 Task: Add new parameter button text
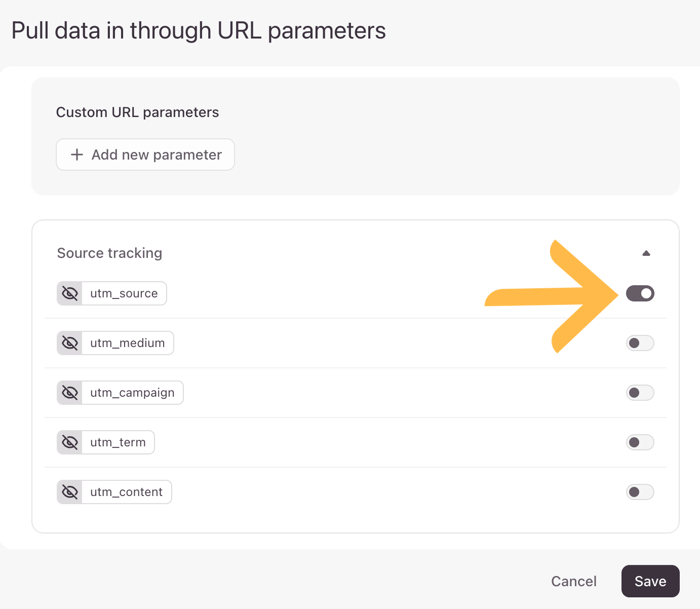pos(157,155)
